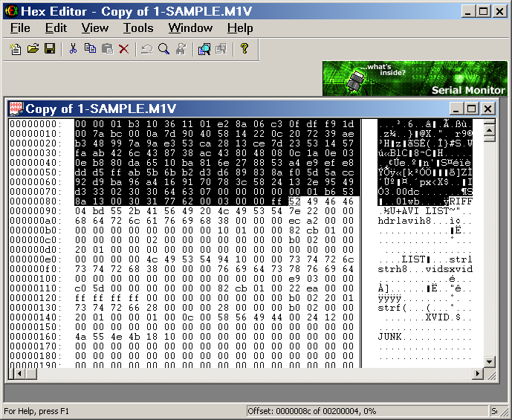Open the File menu
This screenshot has width=512, height=420.
[20, 28]
